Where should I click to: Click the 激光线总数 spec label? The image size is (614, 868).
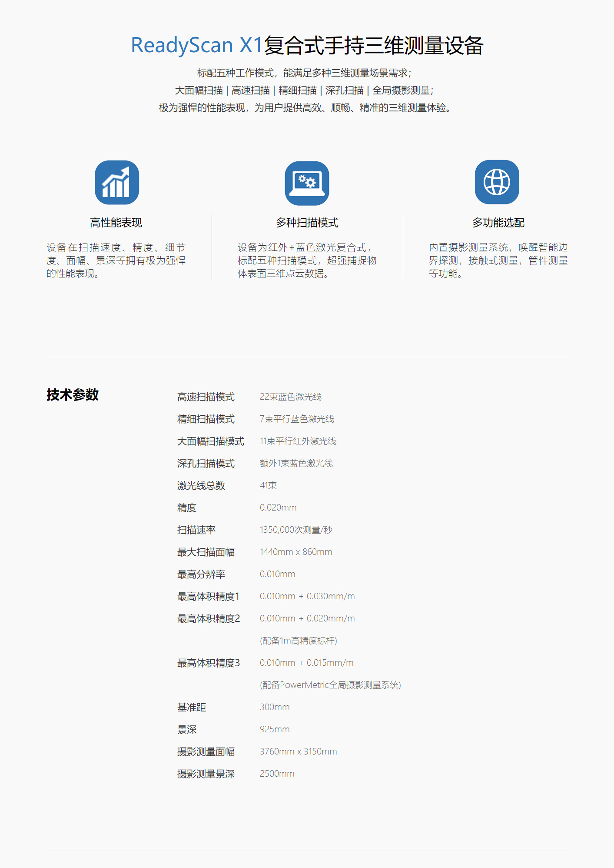click(x=201, y=486)
